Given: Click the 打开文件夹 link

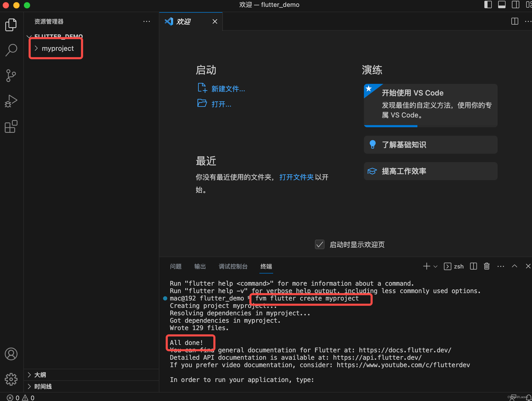Looking at the screenshot, I should [x=296, y=177].
